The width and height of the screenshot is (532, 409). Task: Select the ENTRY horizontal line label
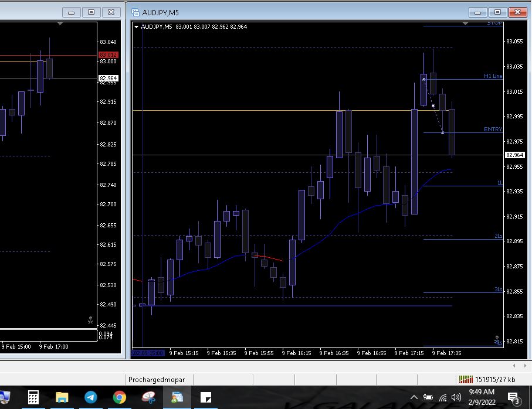pos(493,129)
